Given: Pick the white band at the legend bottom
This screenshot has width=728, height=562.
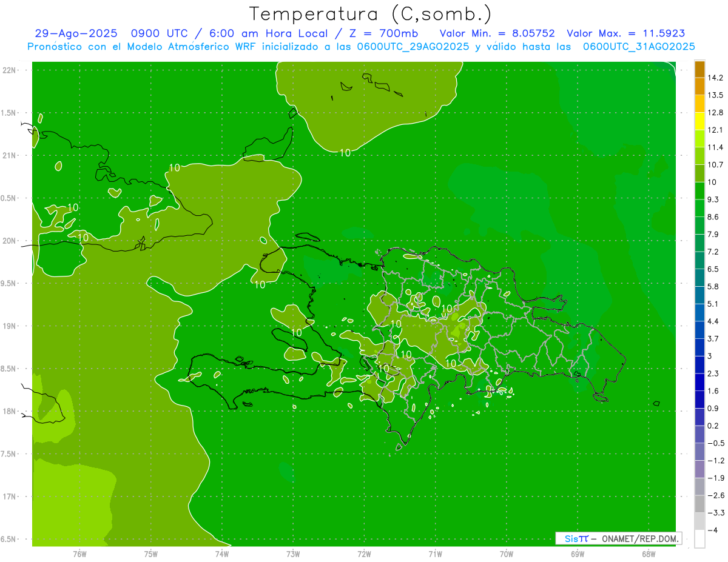Looking at the screenshot, I should click(x=699, y=539).
